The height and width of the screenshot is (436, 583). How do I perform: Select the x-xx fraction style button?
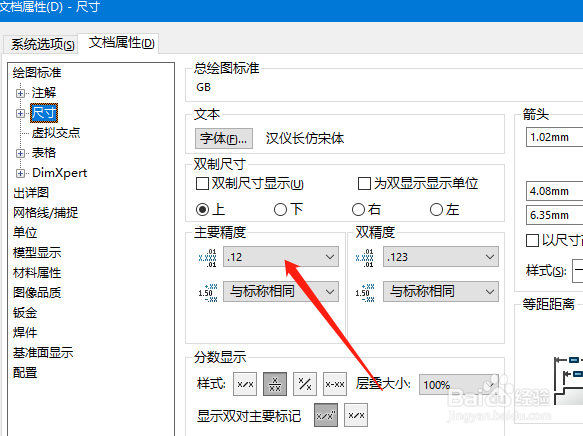tap(335, 384)
